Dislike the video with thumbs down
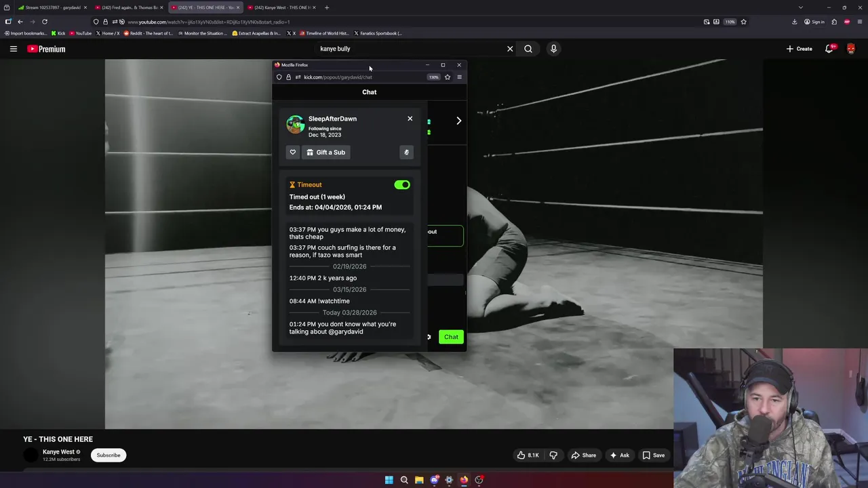Screen dimensions: 868x488 click(x=553, y=455)
